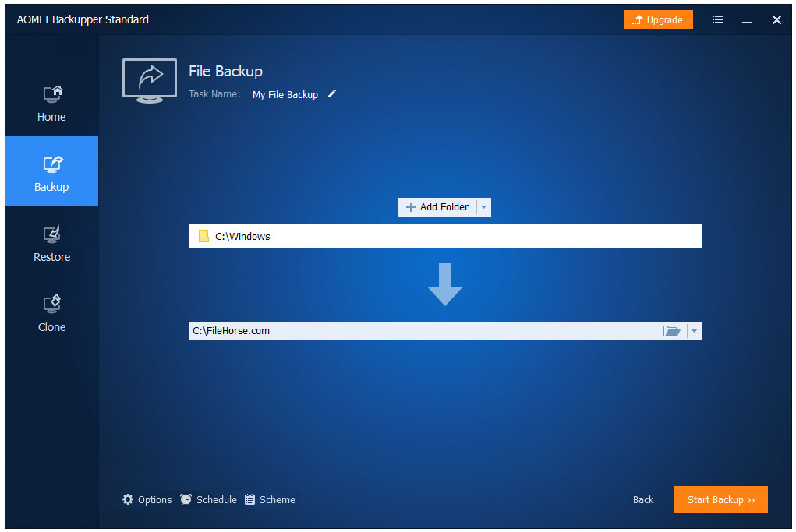This screenshot has width=796, height=532.
Task: Click the My File Backup task name
Action: pyautogui.click(x=285, y=95)
